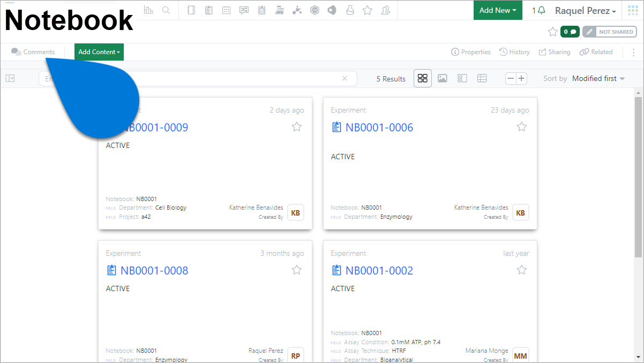Viewport: 644px width, 363px height.
Task: Open the Sharing panel
Action: point(554,52)
